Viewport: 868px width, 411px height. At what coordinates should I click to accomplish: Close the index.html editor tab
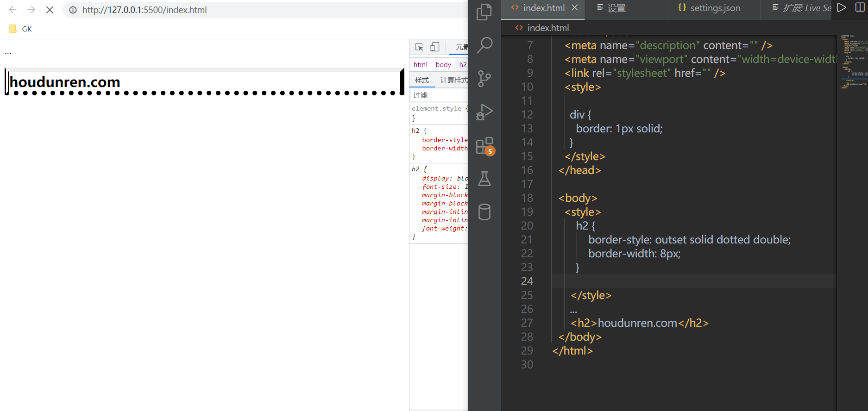pos(575,8)
